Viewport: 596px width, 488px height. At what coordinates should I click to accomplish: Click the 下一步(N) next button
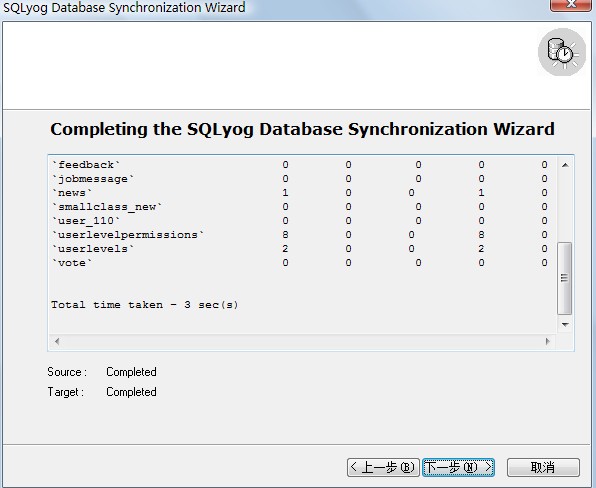458,467
